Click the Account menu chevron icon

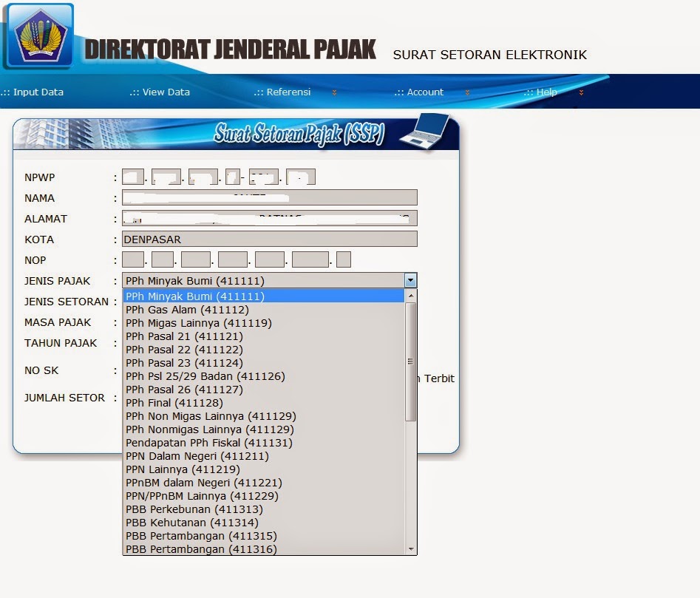coord(467,92)
